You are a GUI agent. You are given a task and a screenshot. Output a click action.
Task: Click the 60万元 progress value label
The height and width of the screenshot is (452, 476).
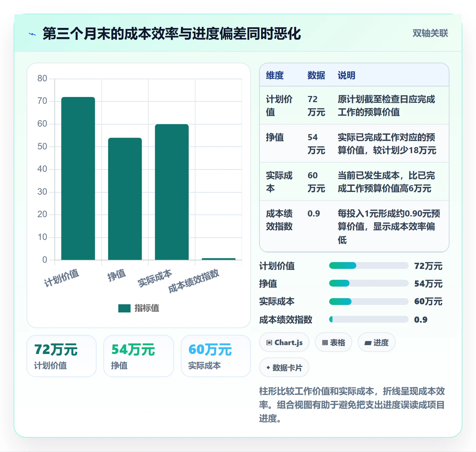(x=428, y=301)
